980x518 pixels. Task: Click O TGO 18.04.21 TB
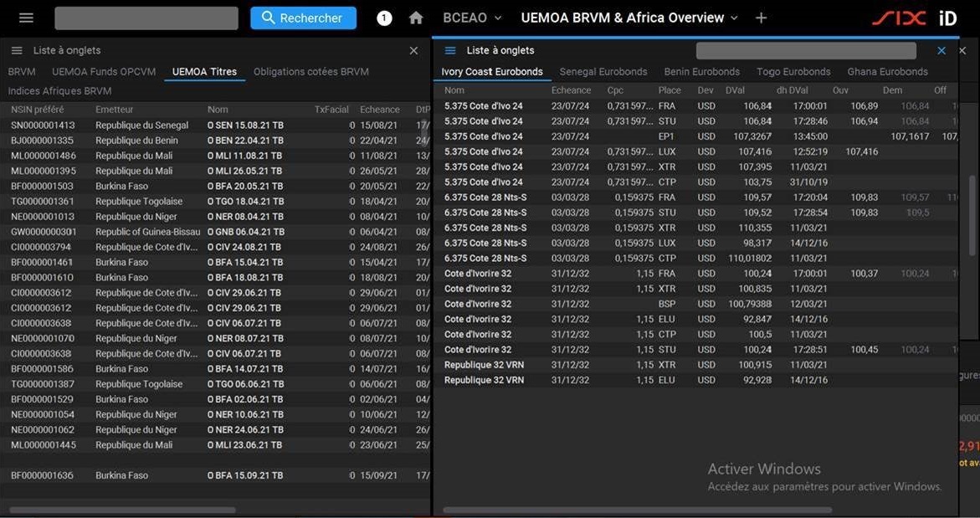(x=245, y=201)
